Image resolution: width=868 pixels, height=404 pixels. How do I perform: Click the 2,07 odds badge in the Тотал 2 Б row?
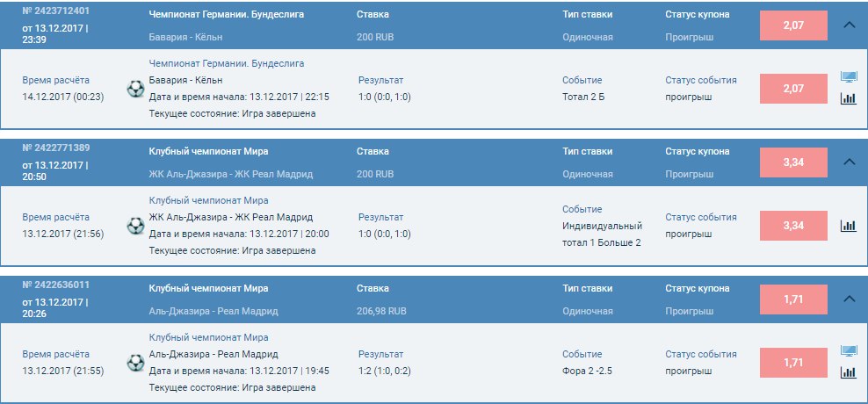coord(793,89)
